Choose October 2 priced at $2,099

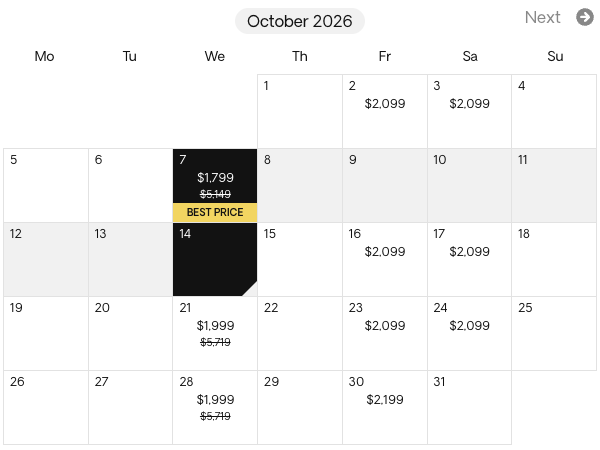pos(385,111)
